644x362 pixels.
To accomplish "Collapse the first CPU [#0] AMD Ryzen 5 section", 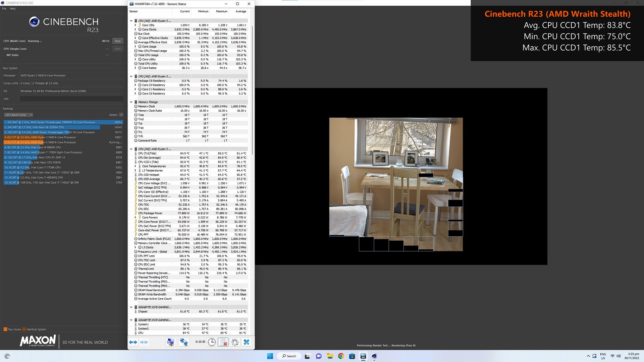I will [x=131, y=21].
